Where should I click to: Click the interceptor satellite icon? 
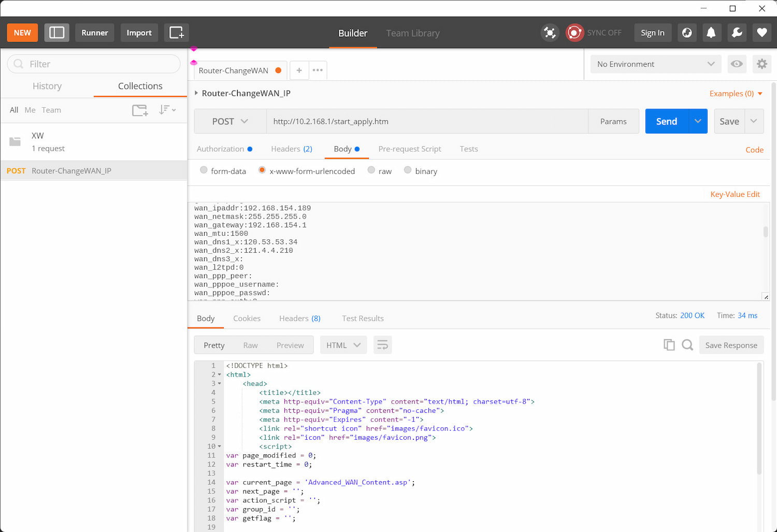pos(550,33)
